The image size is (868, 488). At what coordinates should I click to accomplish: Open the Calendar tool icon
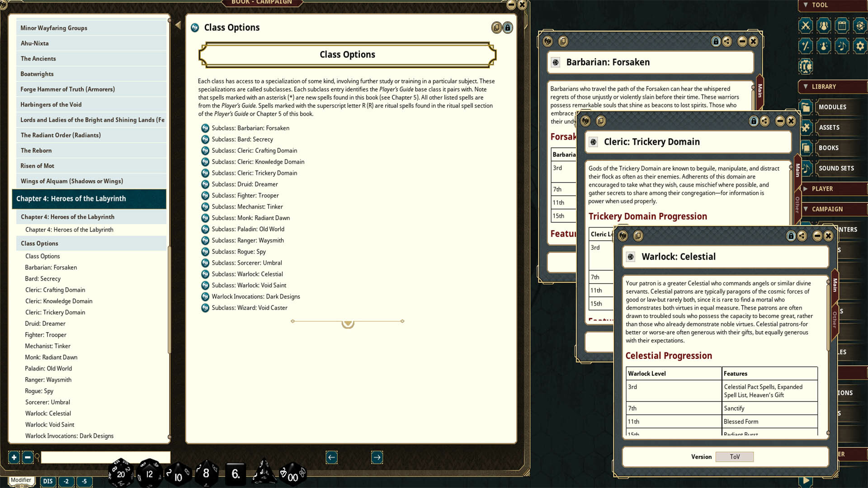click(841, 25)
